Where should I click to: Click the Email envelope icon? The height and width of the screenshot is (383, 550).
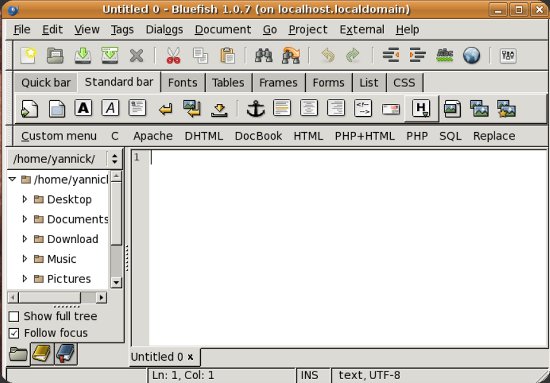pyautogui.click(x=390, y=109)
